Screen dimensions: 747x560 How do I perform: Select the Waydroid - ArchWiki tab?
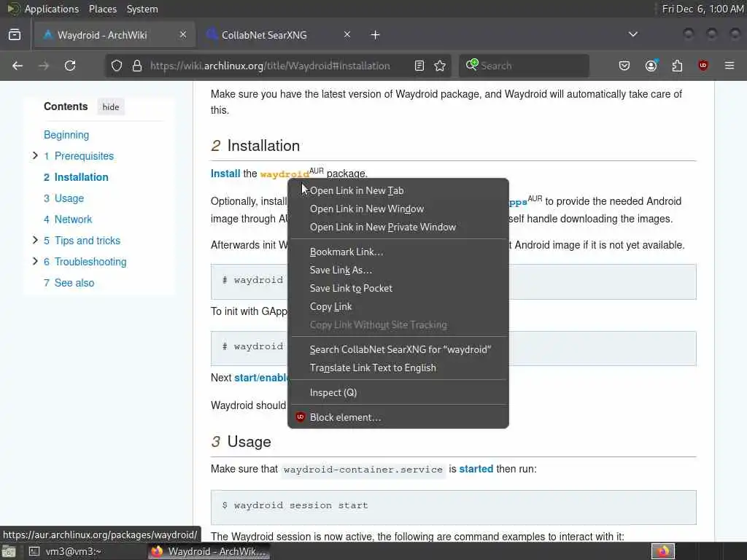click(x=115, y=35)
